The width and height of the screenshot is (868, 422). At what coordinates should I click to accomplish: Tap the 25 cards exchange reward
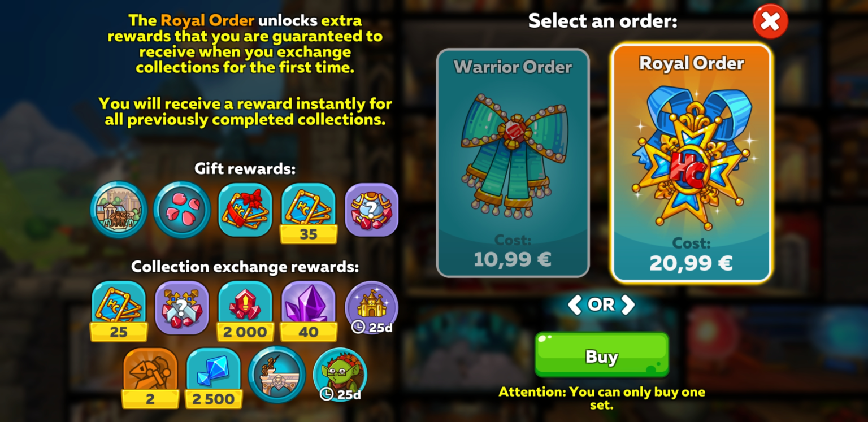tap(119, 311)
